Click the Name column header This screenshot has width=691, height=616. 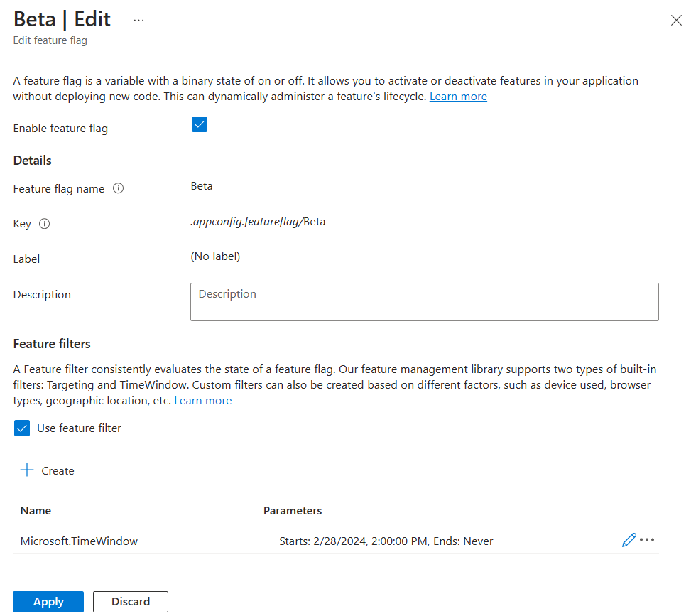pos(36,511)
